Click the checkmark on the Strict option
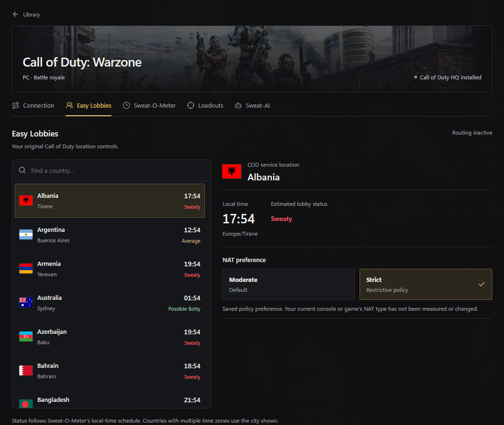This screenshot has height=425, width=504. 482,284
